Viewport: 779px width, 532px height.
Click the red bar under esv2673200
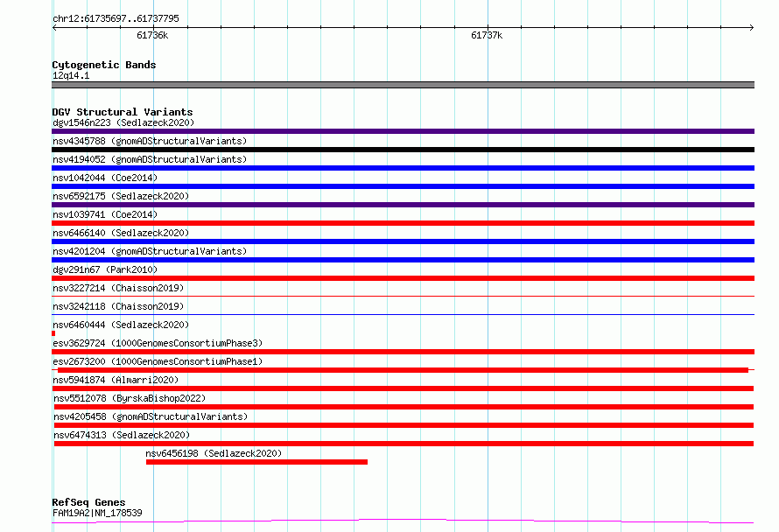point(403,370)
